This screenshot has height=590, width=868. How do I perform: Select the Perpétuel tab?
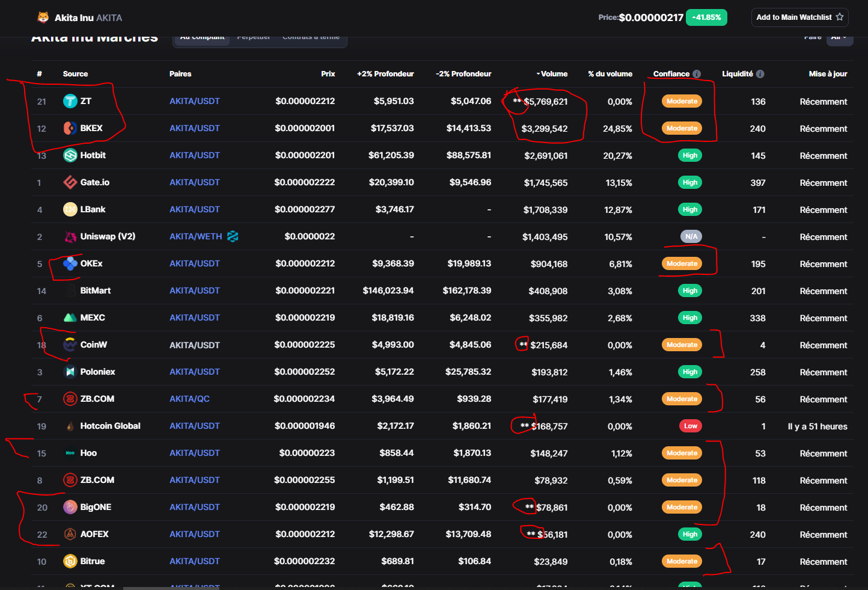click(x=254, y=37)
